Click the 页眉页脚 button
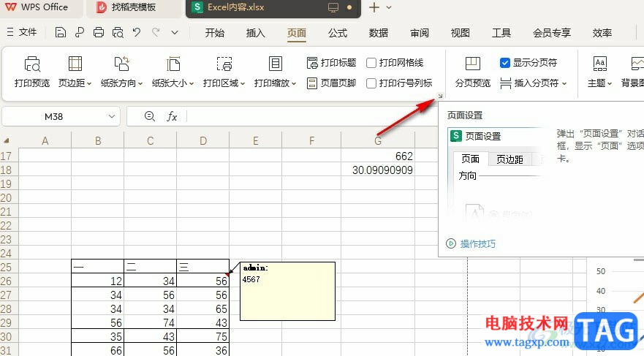 pos(331,83)
